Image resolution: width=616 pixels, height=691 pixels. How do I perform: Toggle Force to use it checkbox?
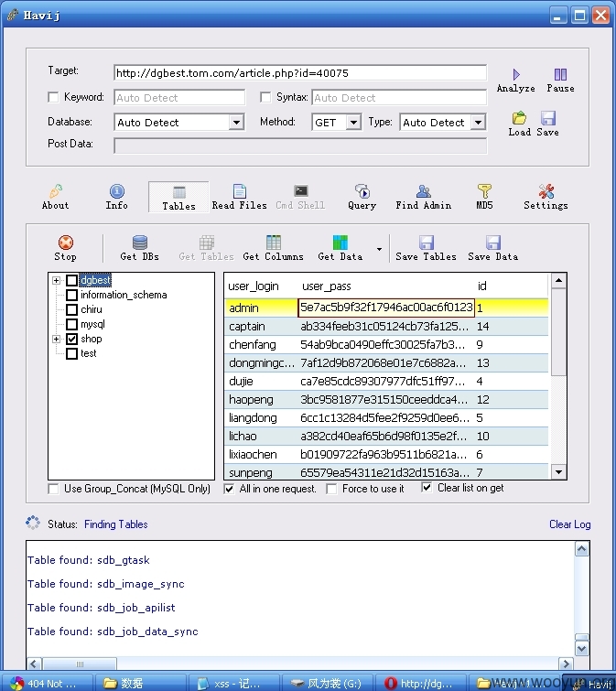(331, 489)
